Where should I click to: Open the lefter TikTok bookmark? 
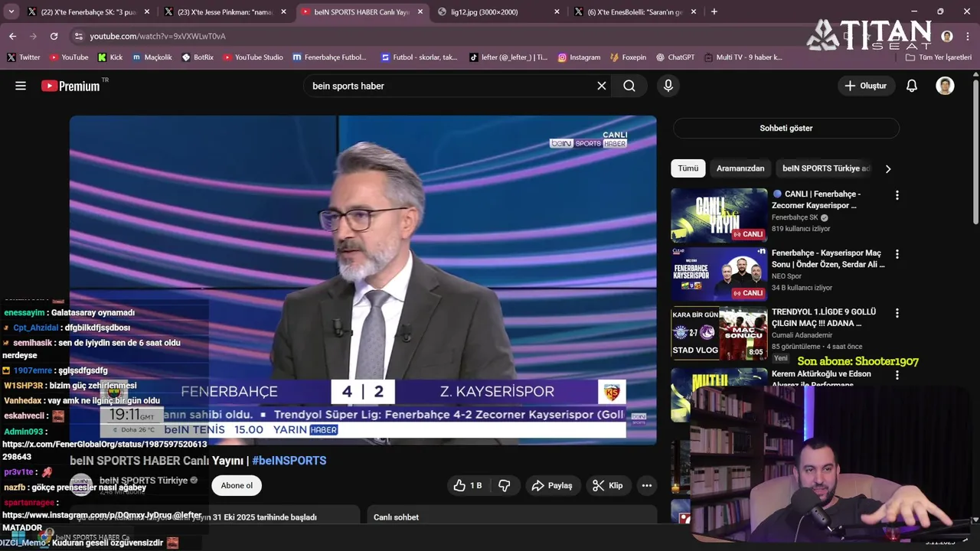coord(508,57)
